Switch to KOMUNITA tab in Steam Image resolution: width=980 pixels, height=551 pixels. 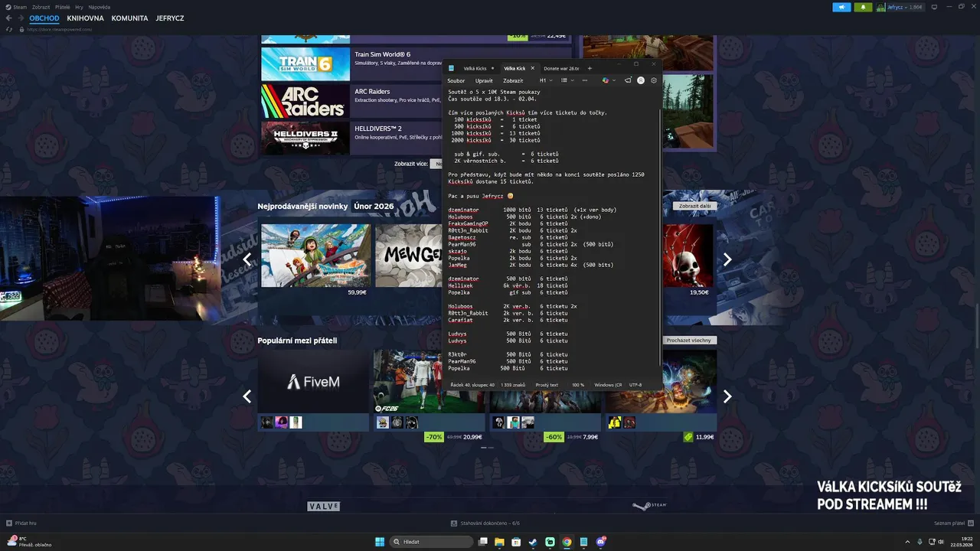(129, 18)
